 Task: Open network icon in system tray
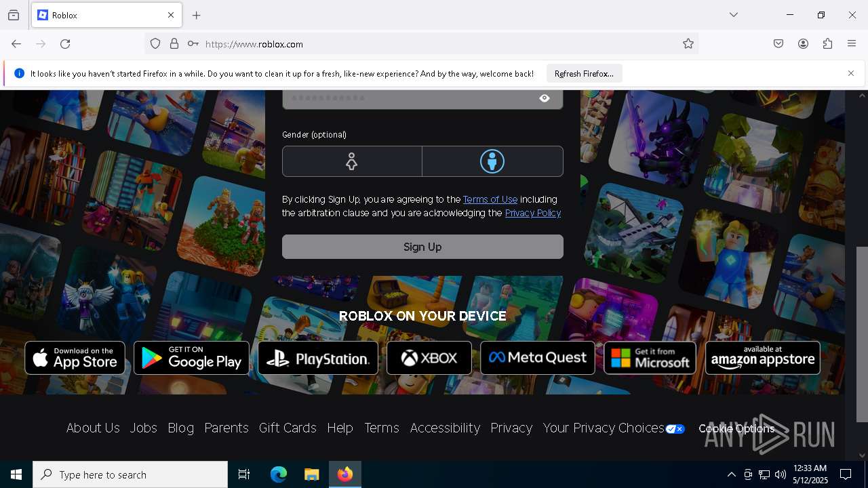[x=764, y=474]
